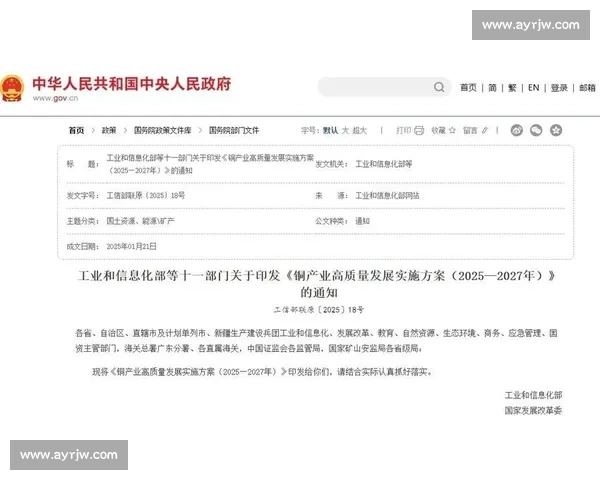The height and width of the screenshot is (480, 600).
Task: Click the large article headline
Action: 317,284
